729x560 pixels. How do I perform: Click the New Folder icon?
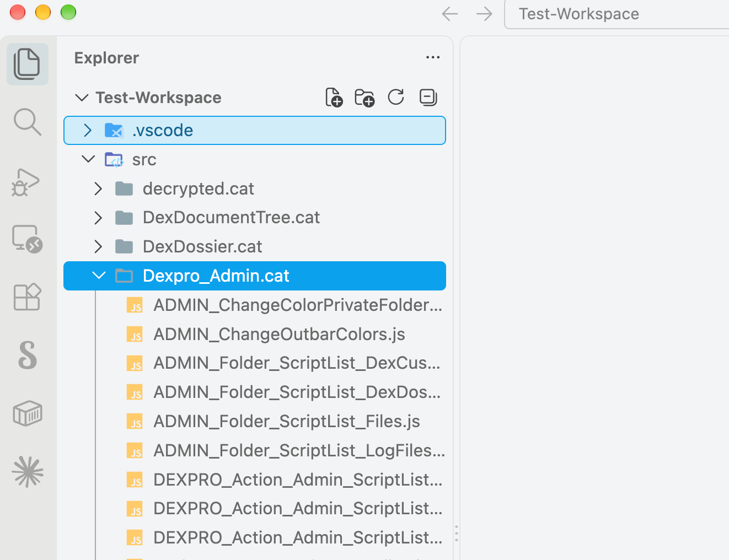tap(364, 98)
